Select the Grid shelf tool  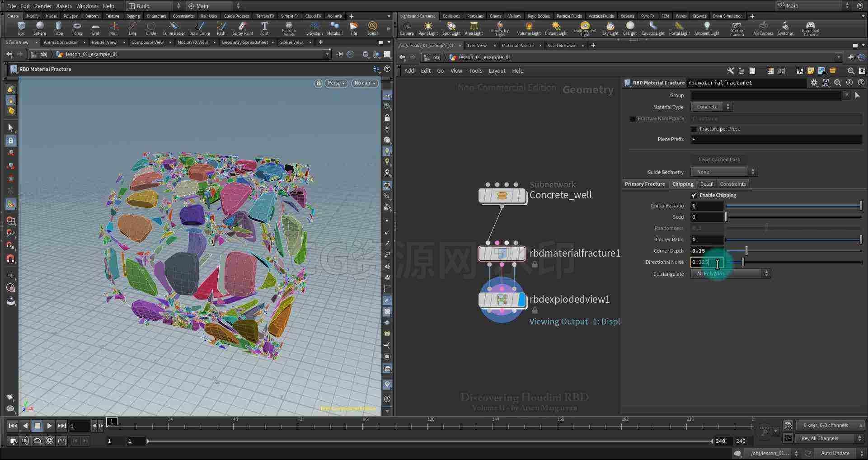95,28
